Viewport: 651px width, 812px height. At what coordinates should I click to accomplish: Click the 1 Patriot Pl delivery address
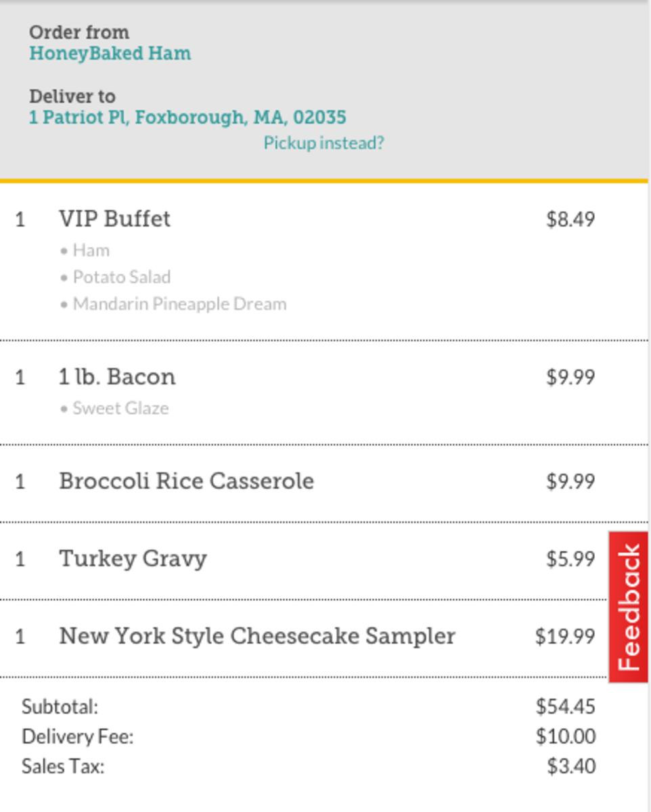(187, 117)
